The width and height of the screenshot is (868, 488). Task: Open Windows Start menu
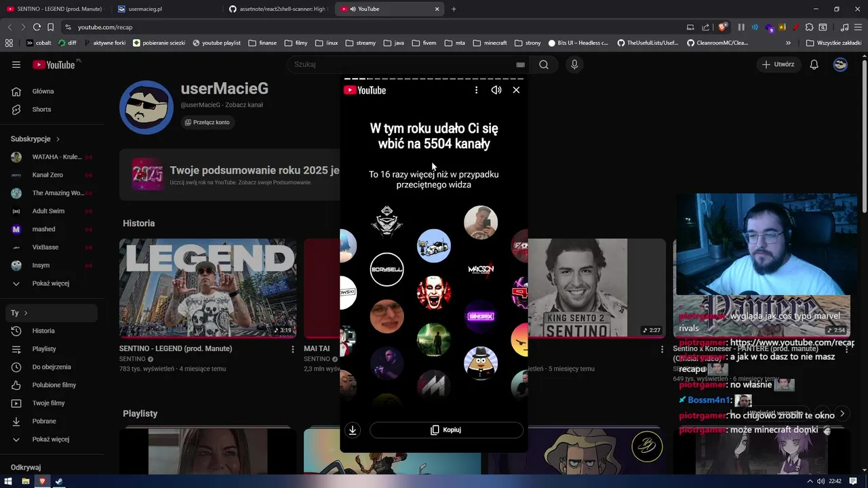pos(8,481)
